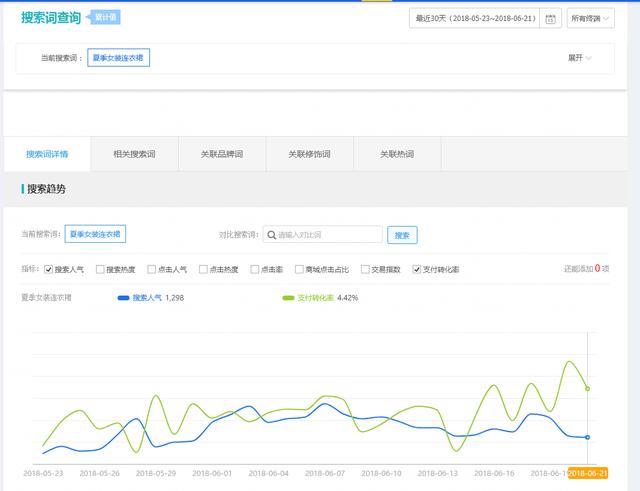The height and width of the screenshot is (491, 640).
Task: Enable the 点击率 indicator checkbox
Action: (255, 269)
